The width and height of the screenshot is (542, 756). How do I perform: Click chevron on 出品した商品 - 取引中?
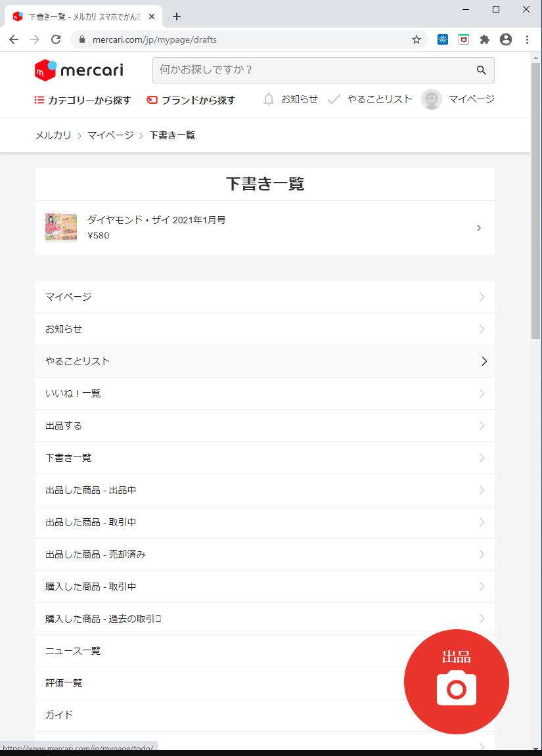pyautogui.click(x=482, y=522)
